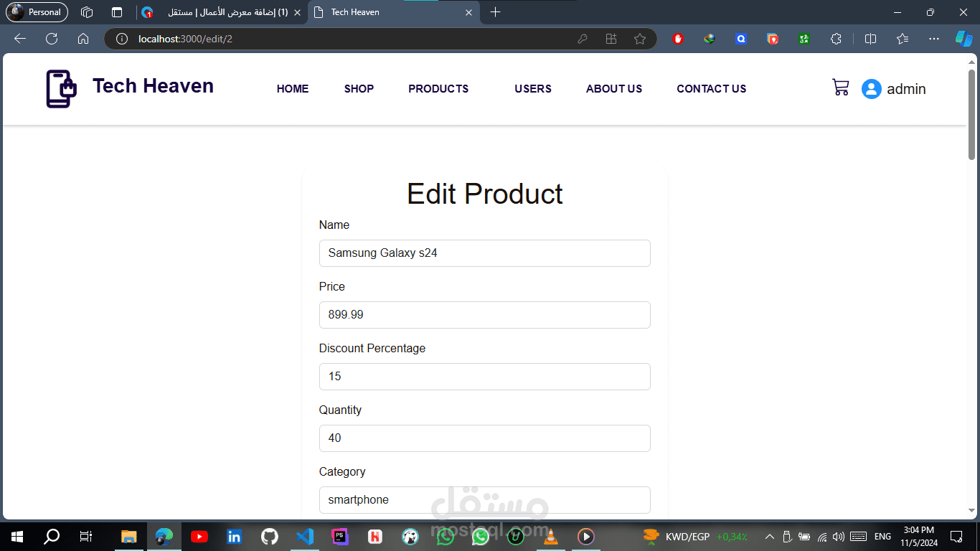Switch to the Mostaql portfolio tab
This screenshot has width=980, height=551.
tap(220, 12)
